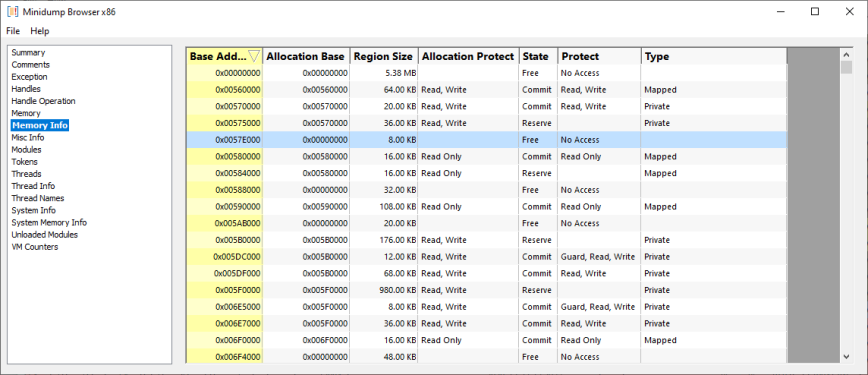Select Summary in the sidebar
The image size is (868, 375).
(28, 53)
